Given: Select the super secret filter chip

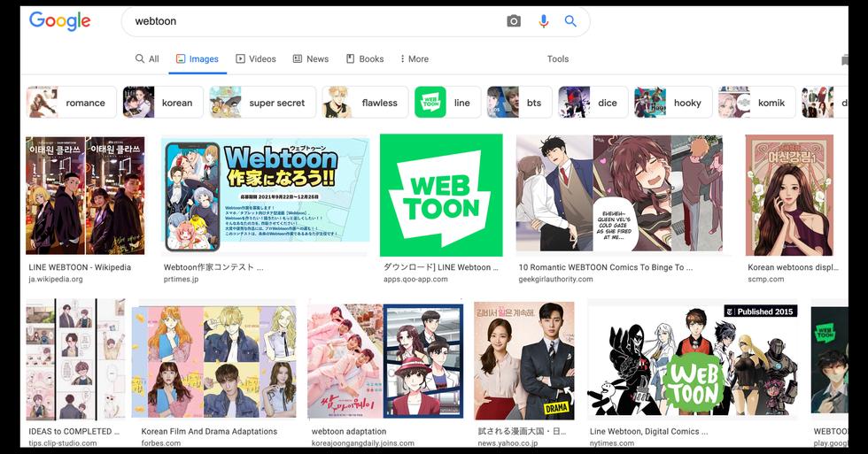Looking at the screenshot, I should point(262,103).
